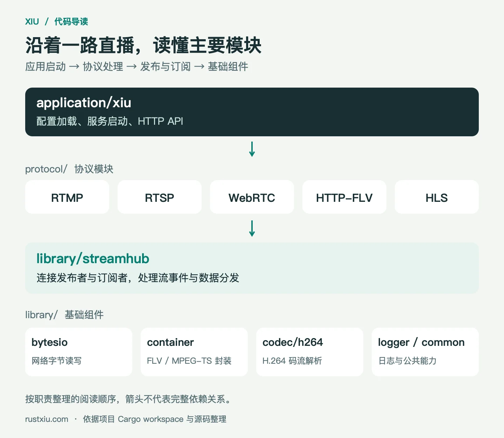This screenshot has height=438, width=504.
Task: Pick the HLS protocol card
Action: click(437, 197)
